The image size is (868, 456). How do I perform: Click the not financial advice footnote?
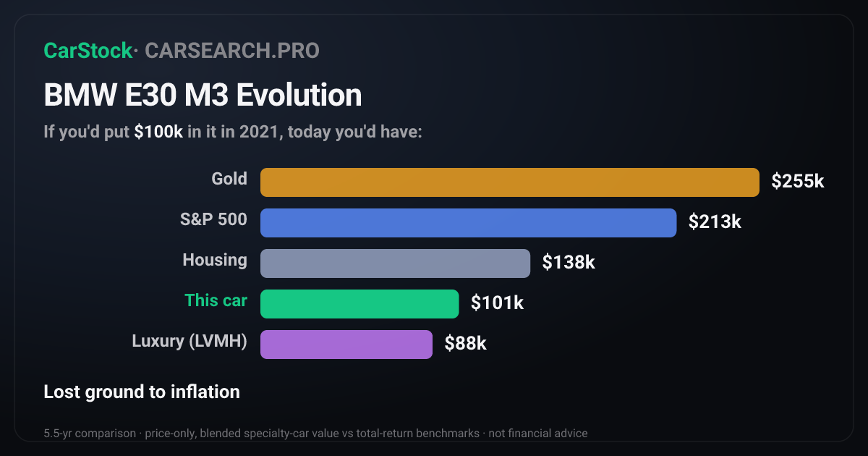pyautogui.click(x=538, y=434)
